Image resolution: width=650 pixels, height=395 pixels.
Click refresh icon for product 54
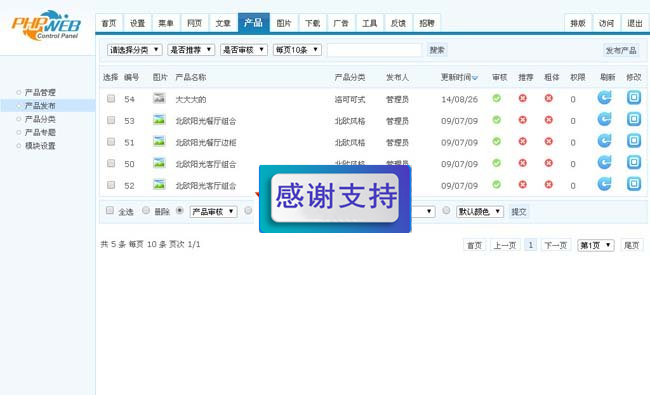pos(604,98)
